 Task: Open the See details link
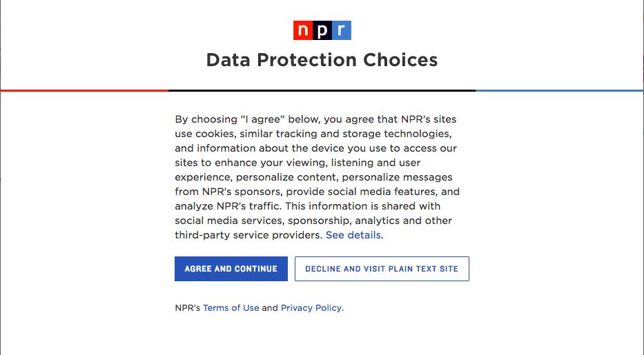353,235
